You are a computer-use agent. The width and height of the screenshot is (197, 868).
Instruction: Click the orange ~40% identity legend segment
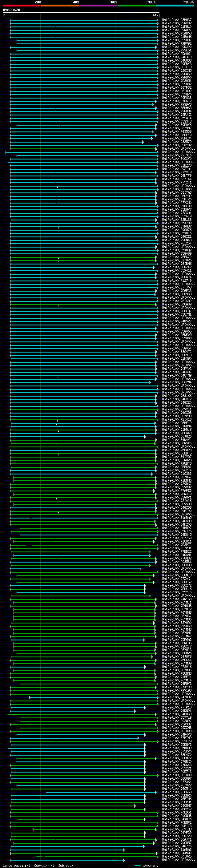pos(60,6)
